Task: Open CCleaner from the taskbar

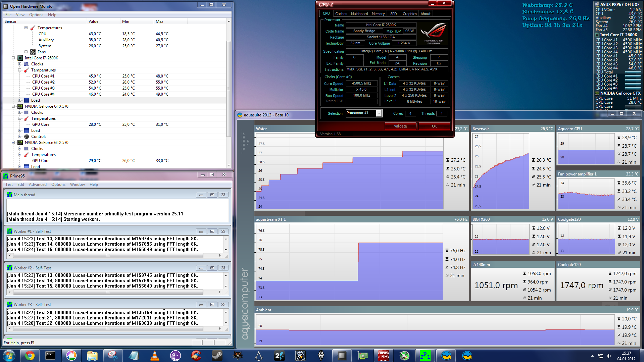Action: click(x=196, y=356)
